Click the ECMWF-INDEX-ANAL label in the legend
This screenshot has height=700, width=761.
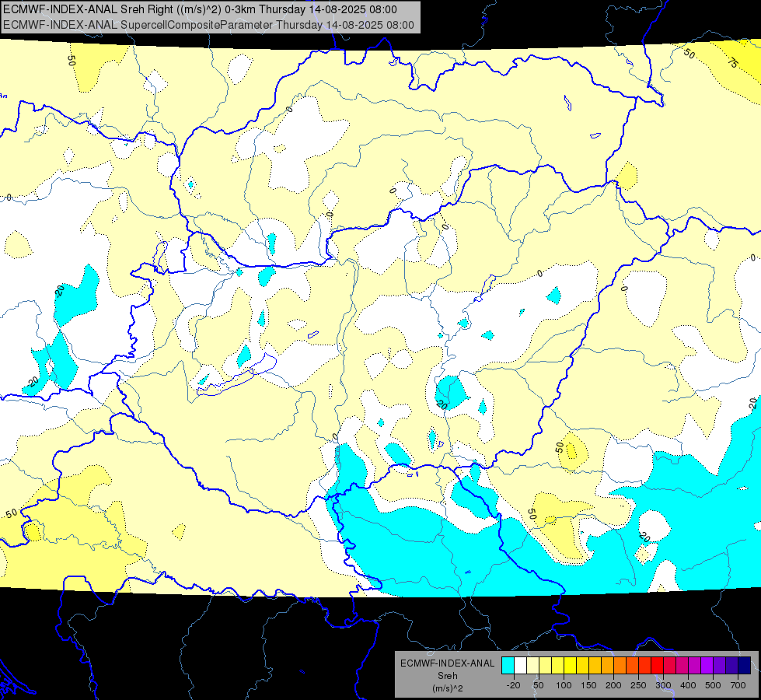pyautogui.click(x=448, y=663)
